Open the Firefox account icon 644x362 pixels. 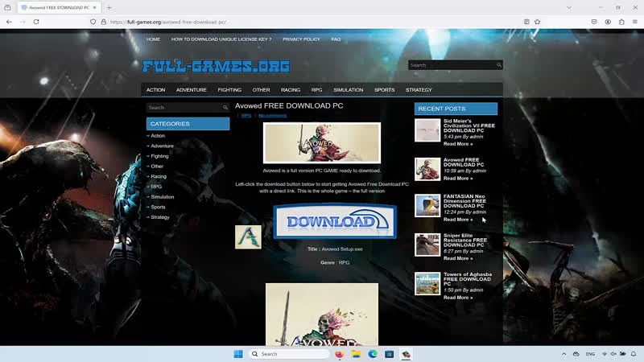(x=608, y=22)
